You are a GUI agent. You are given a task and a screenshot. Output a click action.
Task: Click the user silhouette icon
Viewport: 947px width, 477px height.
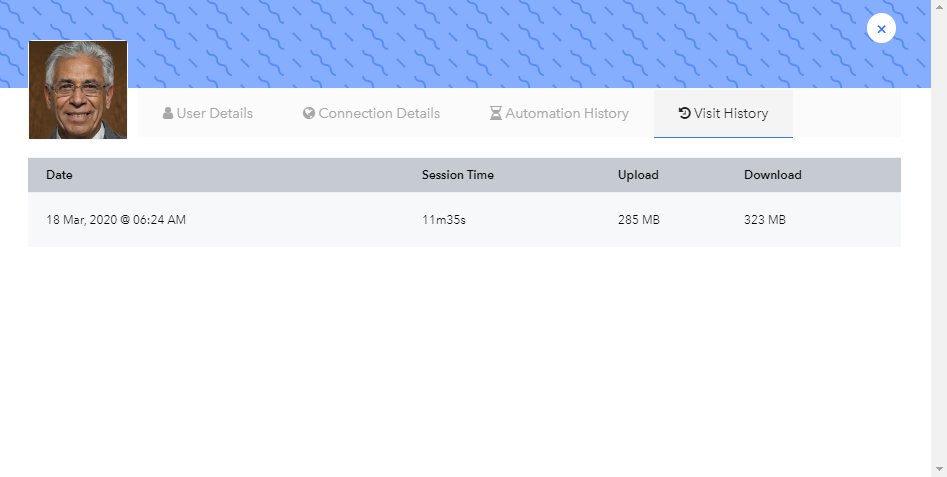[168, 113]
